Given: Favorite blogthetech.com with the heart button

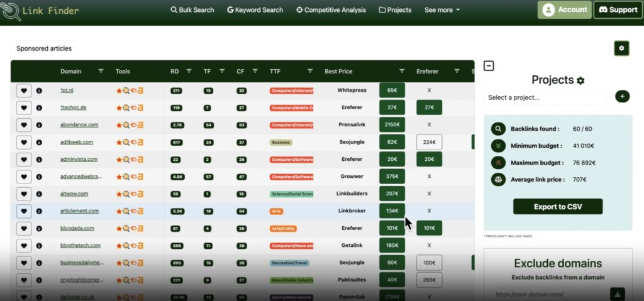Looking at the screenshot, I should [x=24, y=246].
